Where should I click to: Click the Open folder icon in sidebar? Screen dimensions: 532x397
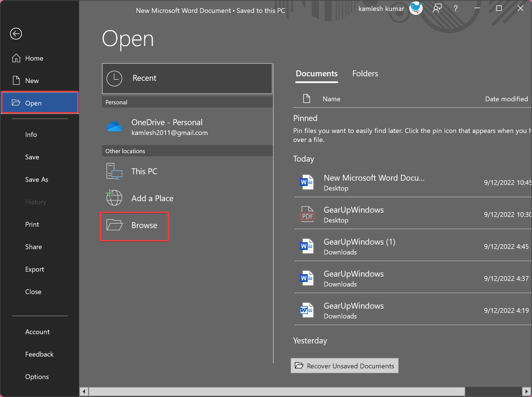point(16,103)
